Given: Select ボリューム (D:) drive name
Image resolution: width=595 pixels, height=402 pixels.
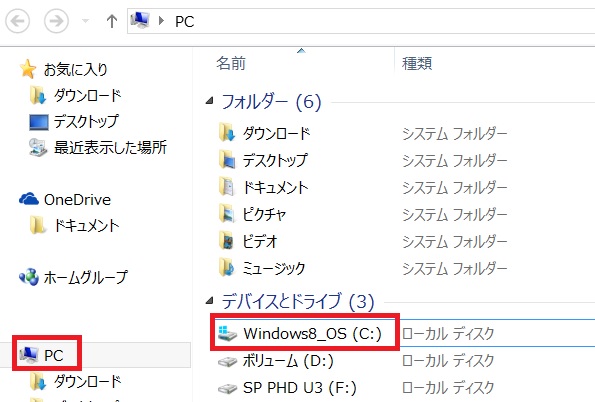Looking at the screenshot, I should tap(288, 361).
